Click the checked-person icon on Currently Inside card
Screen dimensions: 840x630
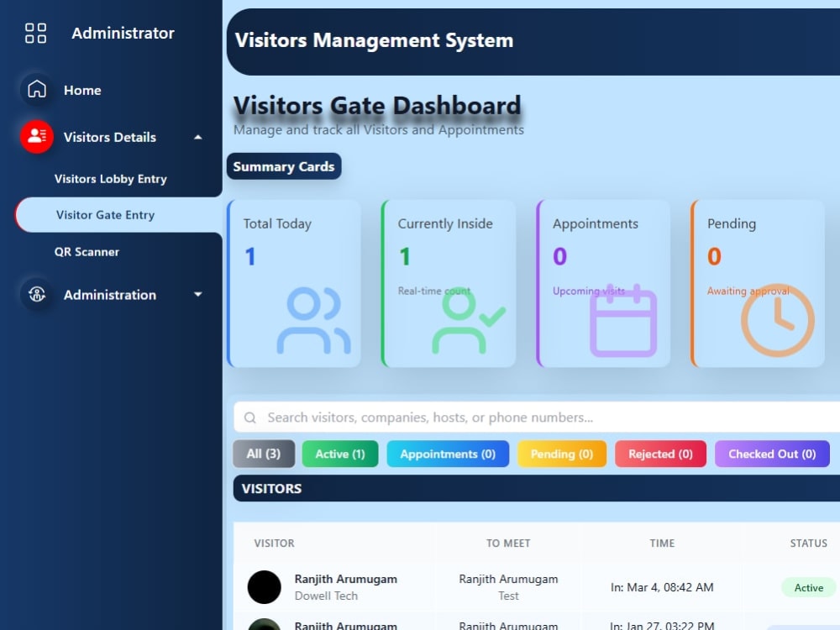coord(468,322)
